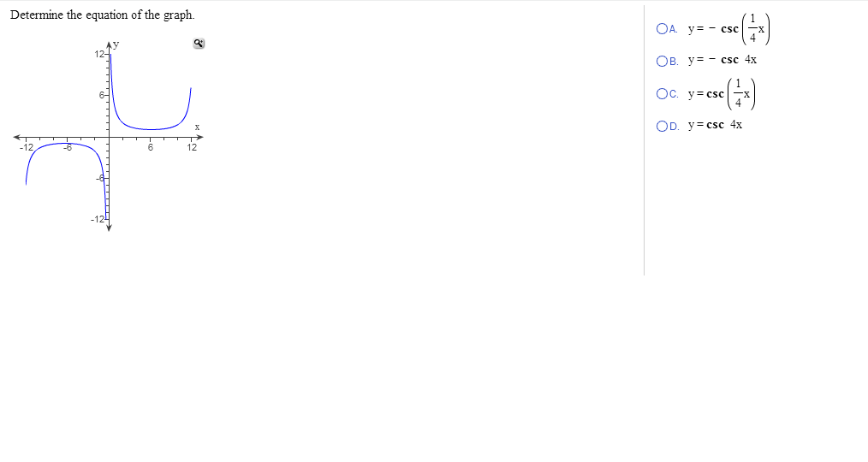868x462 pixels.
Task: Click the x axis letter label
Action: coord(197,127)
